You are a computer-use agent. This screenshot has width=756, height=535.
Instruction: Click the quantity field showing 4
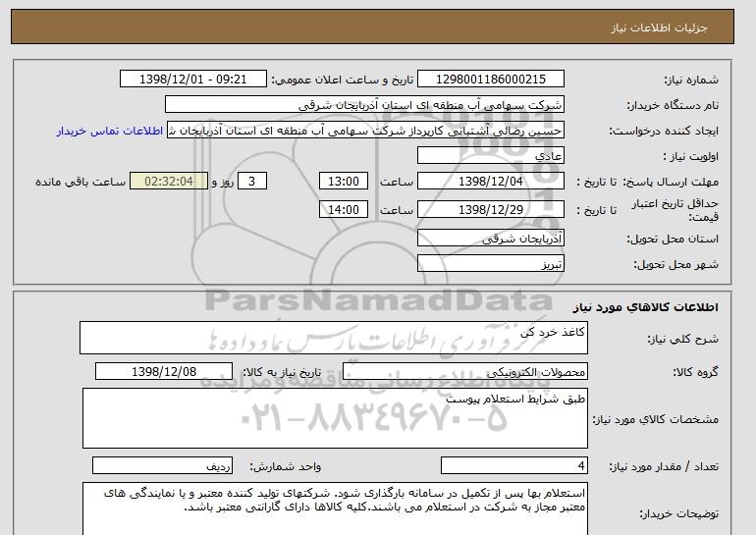coord(514,466)
